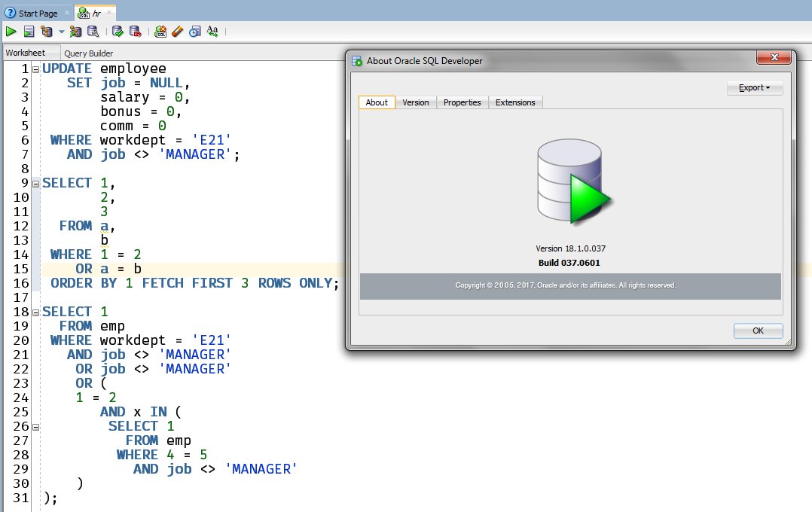
Task: Clear the worksheet with the eraser icon
Action: [x=177, y=32]
